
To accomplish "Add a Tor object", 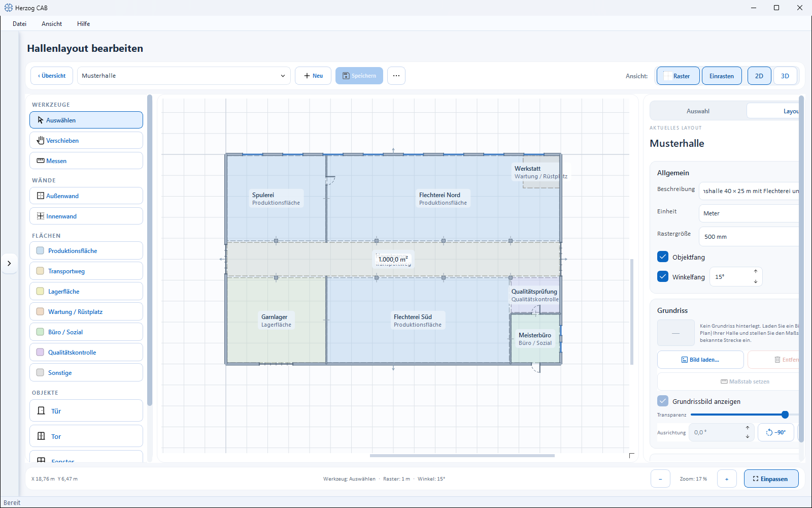I will (86, 436).
